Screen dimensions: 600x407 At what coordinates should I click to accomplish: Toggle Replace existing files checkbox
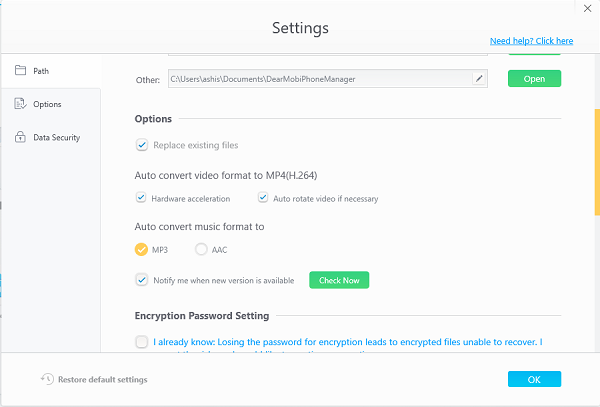(x=142, y=145)
